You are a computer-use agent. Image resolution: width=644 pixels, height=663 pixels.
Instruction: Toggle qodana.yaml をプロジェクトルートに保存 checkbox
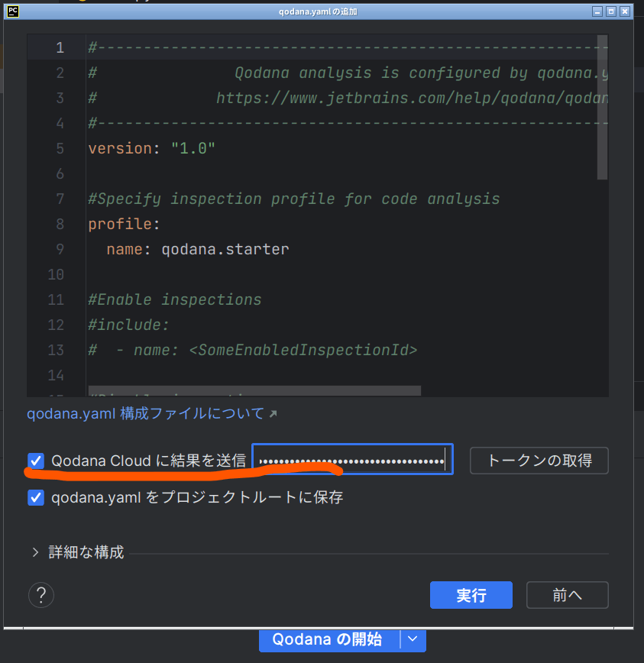pyautogui.click(x=36, y=497)
